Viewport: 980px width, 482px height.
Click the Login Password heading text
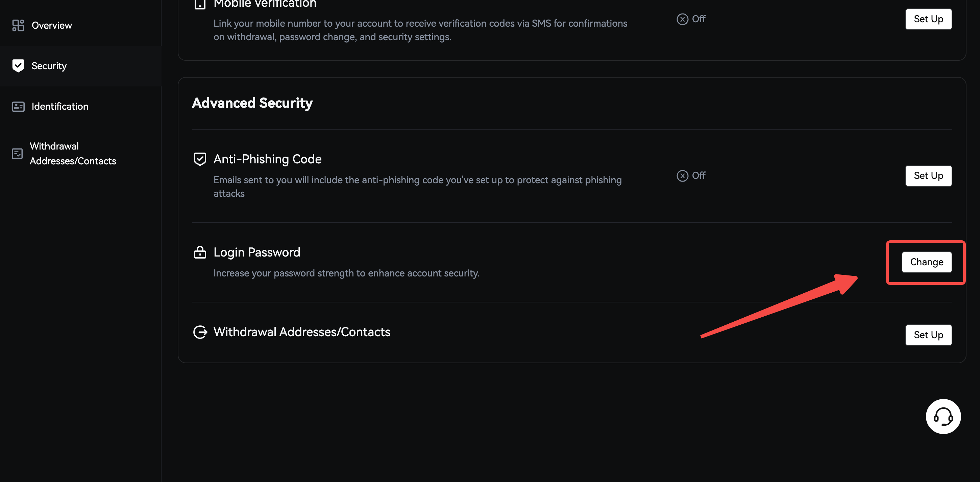click(x=257, y=252)
